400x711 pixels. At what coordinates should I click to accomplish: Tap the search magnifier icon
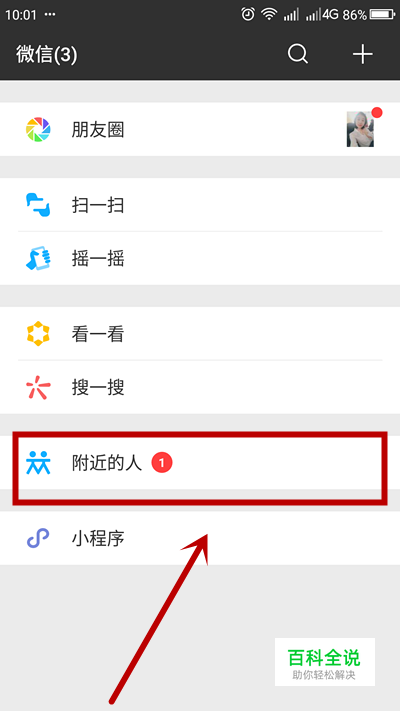coord(298,55)
